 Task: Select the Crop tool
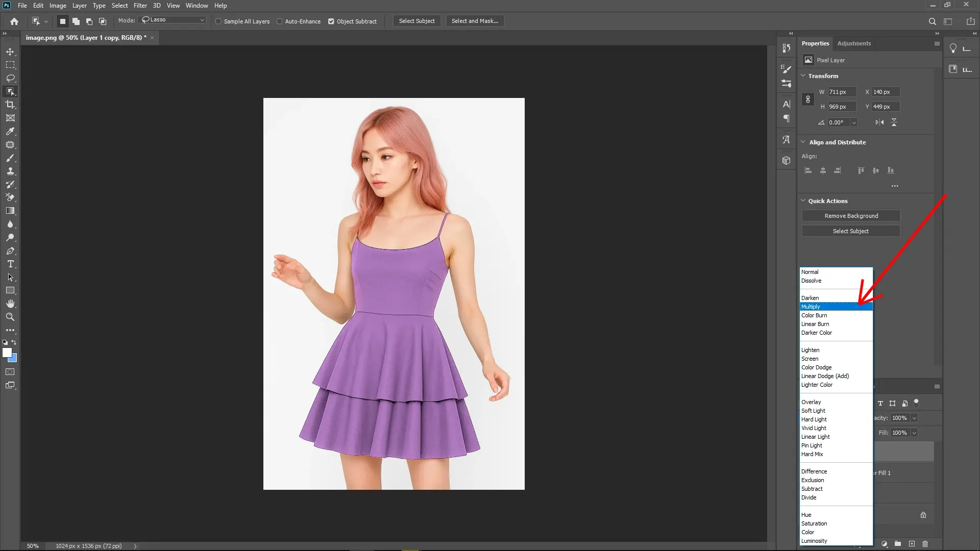tap(10, 105)
